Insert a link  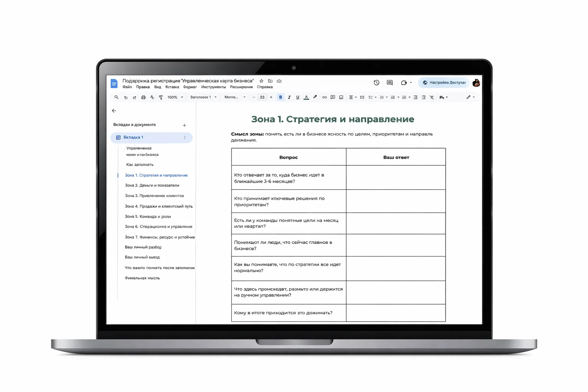pos(324,97)
